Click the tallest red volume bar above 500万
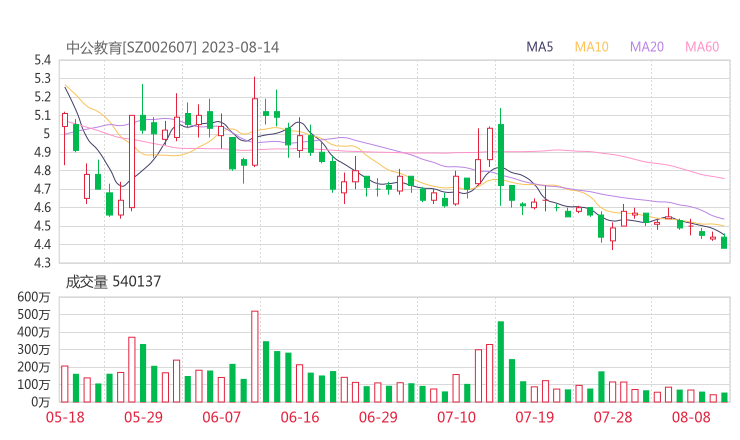740x440 pixels. 255,356
